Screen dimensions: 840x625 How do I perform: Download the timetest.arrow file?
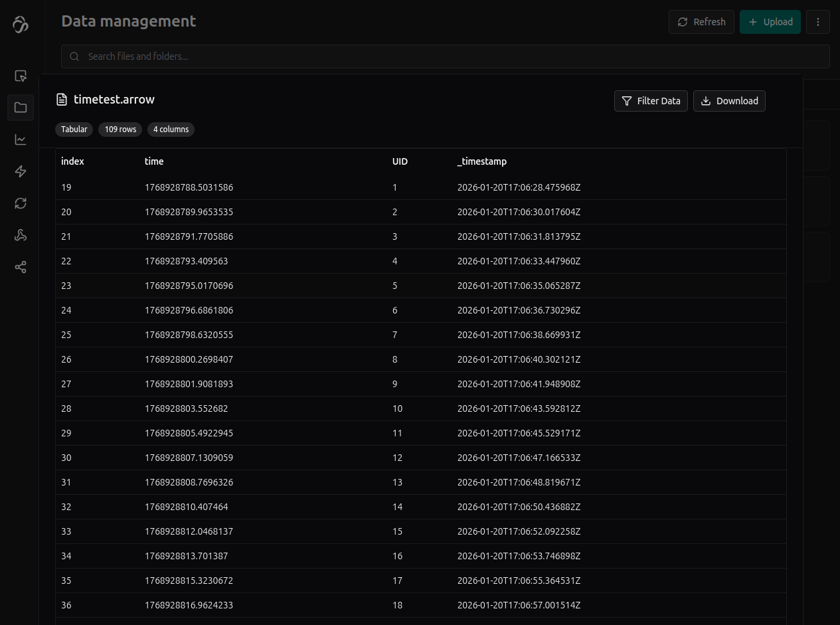coord(729,101)
